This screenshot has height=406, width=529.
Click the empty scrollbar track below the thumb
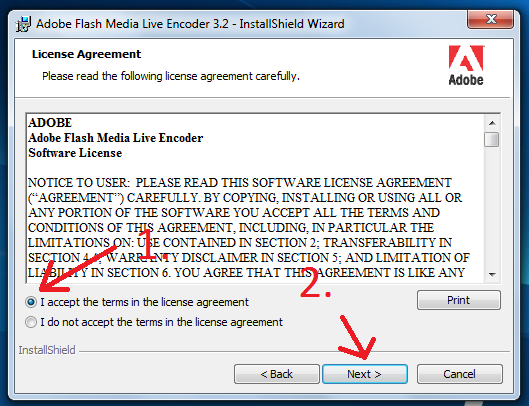[492, 207]
